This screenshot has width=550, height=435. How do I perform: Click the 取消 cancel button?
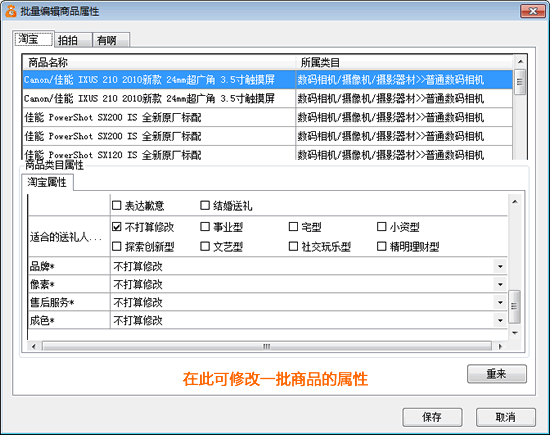pyautogui.click(x=506, y=417)
